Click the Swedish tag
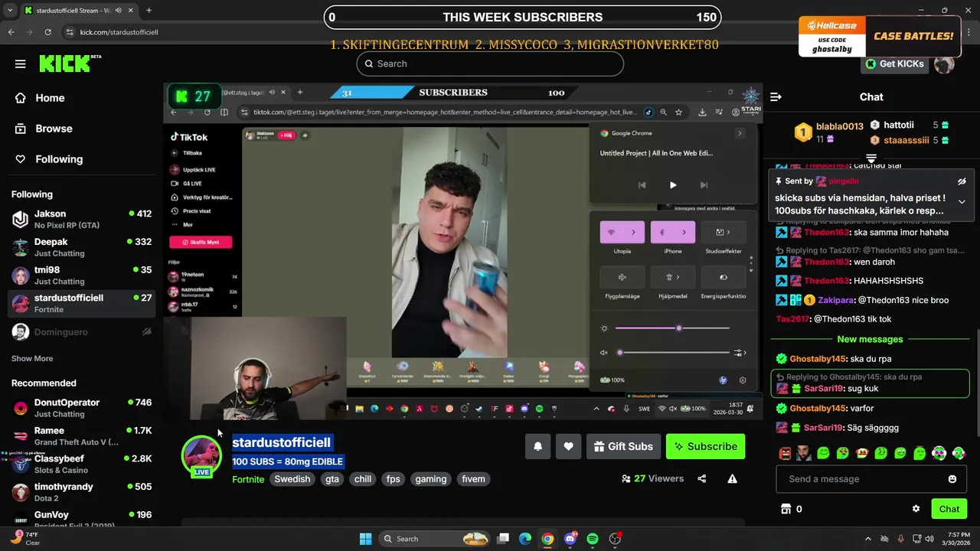980x551 pixels. pos(292,479)
